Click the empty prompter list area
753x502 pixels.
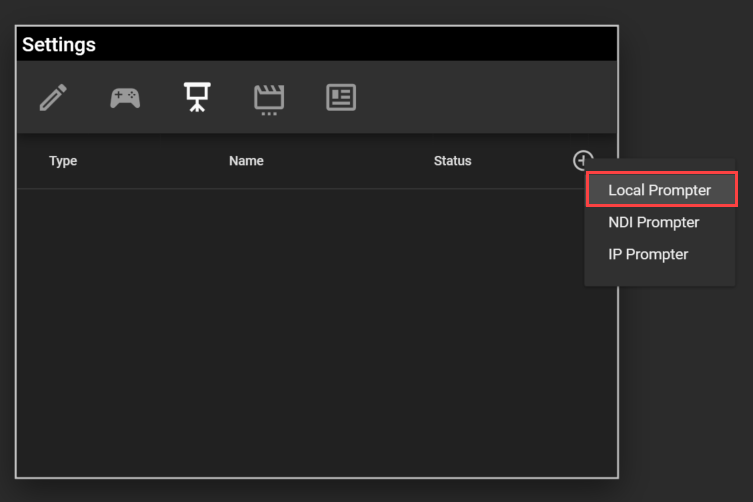pos(300,330)
